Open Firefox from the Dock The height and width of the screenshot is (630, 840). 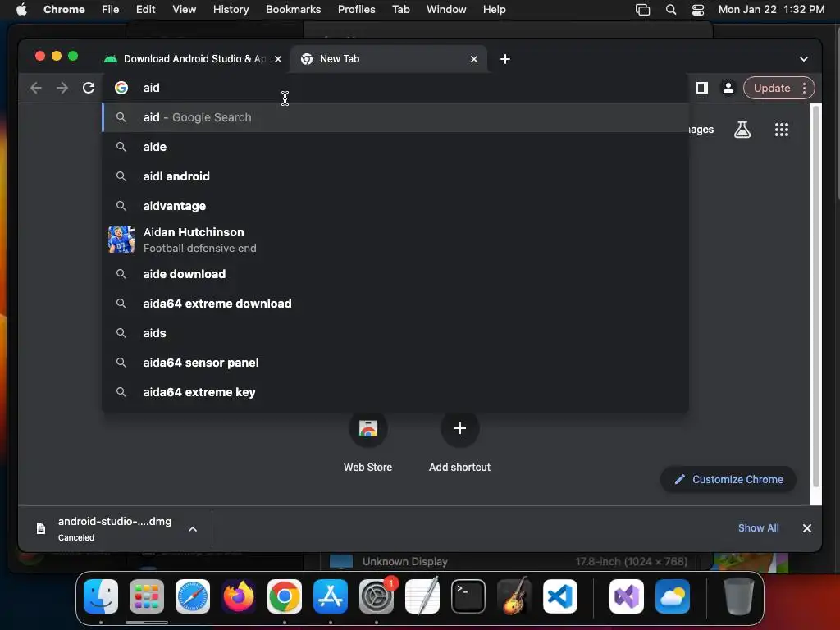239,596
